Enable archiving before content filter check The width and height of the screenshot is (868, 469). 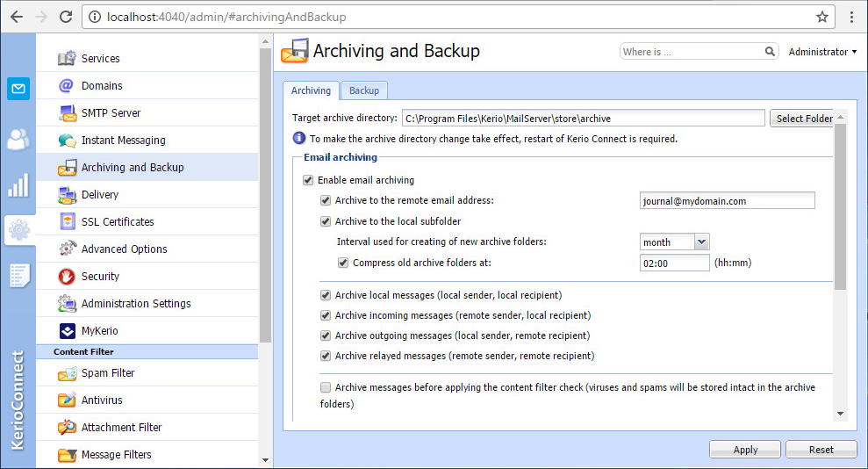tap(326, 387)
